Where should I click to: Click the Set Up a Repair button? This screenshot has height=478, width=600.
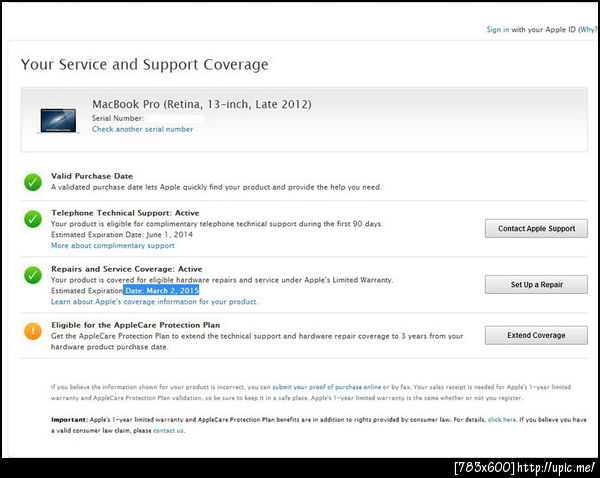pyautogui.click(x=536, y=285)
